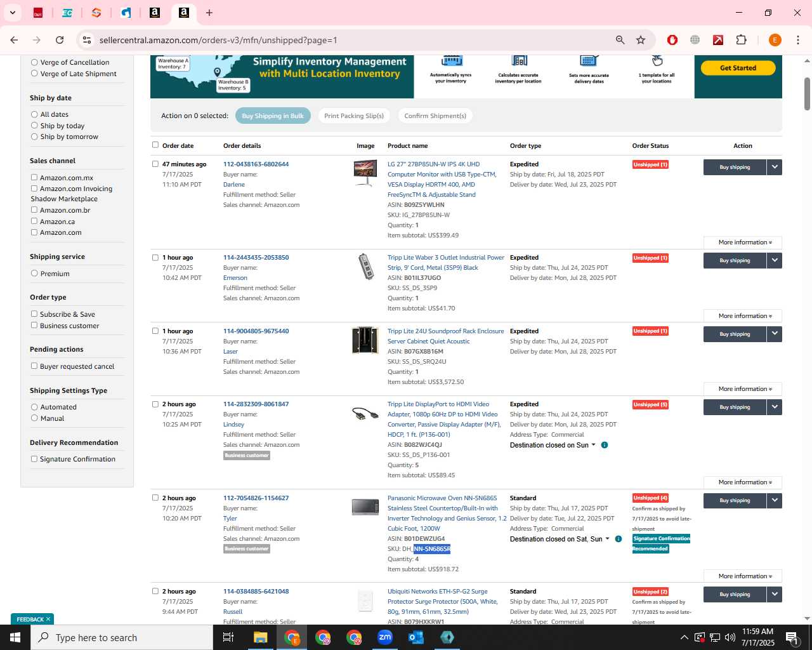Open the Chrome profile avatar E
The image size is (812, 650).
click(x=775, y=40)
